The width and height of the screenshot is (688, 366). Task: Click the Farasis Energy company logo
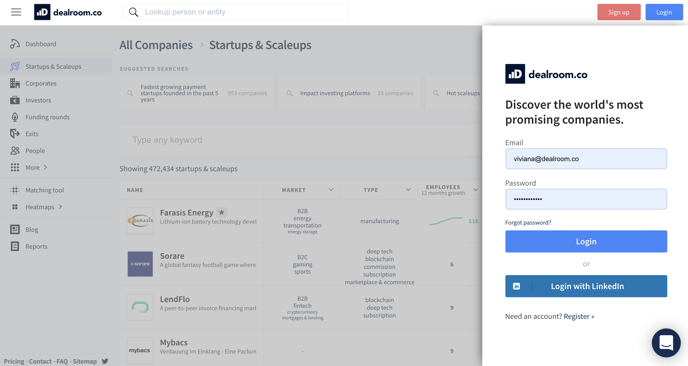[140, 221]
